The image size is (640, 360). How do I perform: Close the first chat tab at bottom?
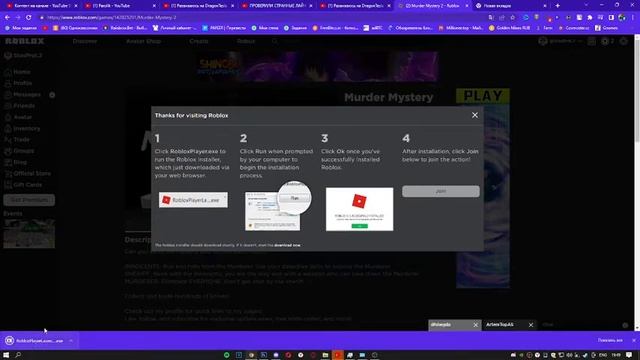(475, 325)
